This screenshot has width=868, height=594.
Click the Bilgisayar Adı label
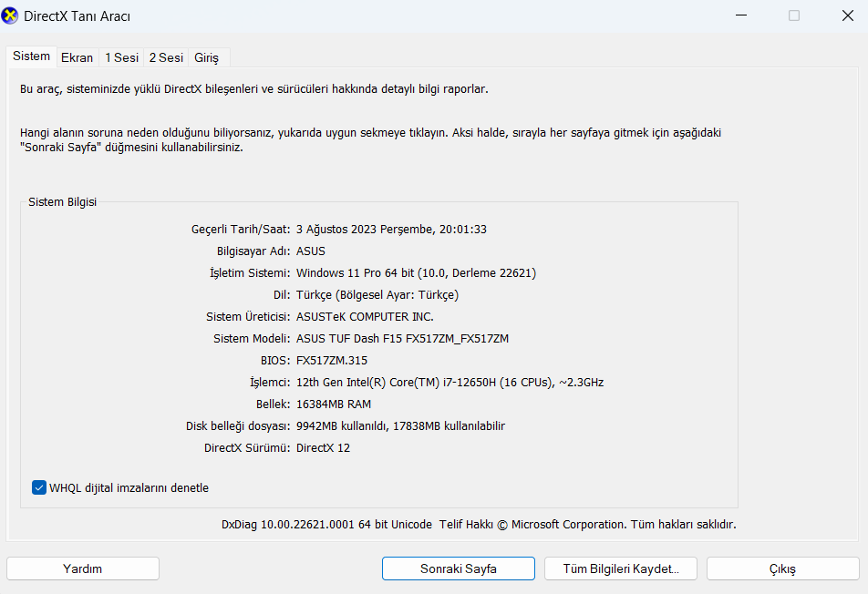(253, 251)
